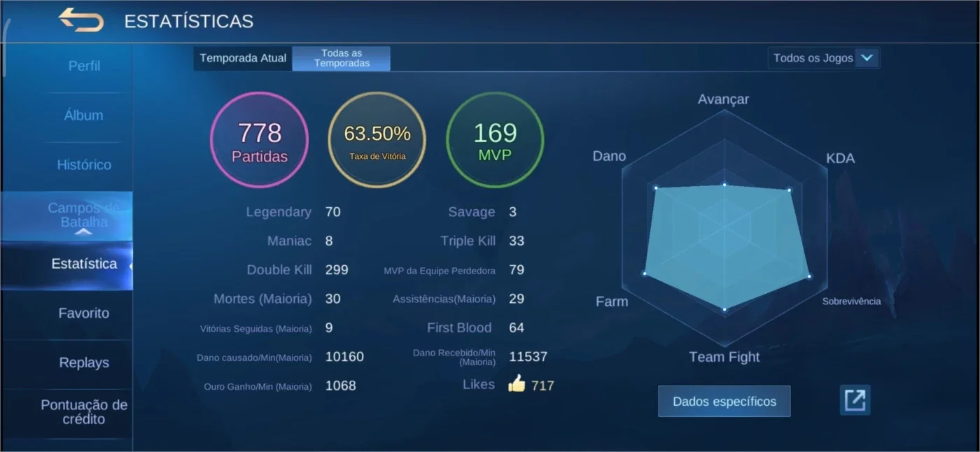Click the Dano label on radar chart
The height and width of the screenshot is (452, 980).
609,156
